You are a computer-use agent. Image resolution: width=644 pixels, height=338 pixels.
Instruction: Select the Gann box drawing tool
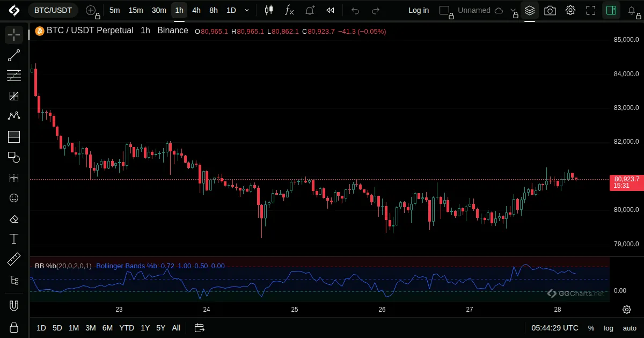click(14, 96)
